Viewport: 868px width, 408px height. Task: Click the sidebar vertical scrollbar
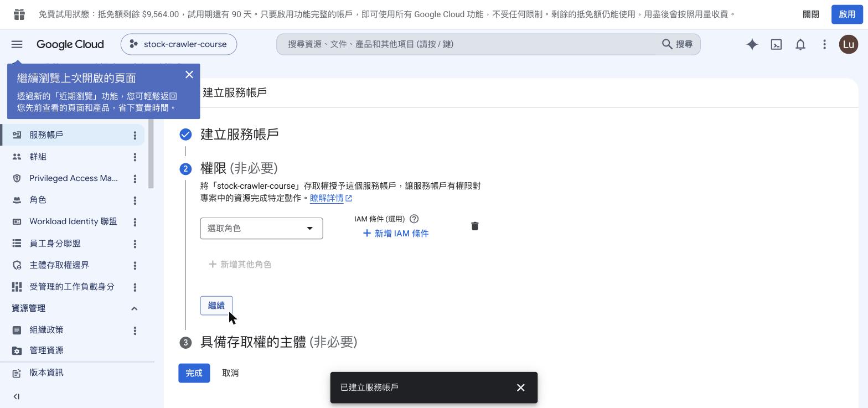pyautogui.click(x=151, y=154)
